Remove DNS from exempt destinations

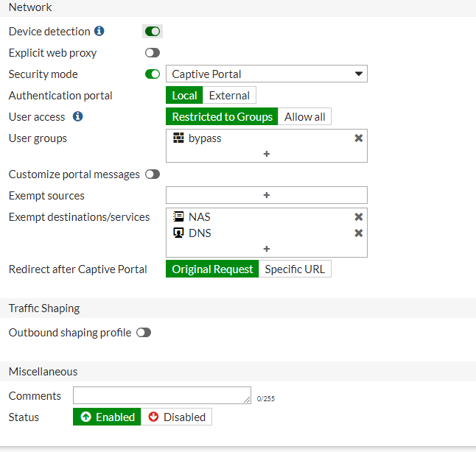359,233
